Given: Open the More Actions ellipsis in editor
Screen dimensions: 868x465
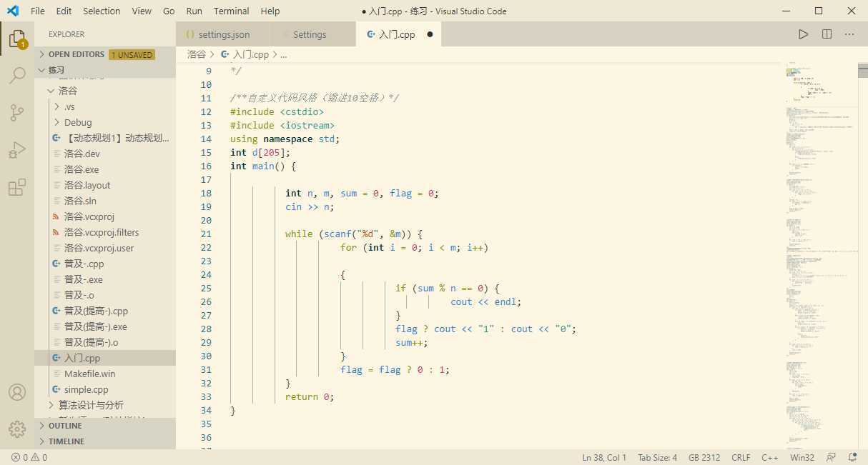Looking at the screenshot, I should click(849, 34).
